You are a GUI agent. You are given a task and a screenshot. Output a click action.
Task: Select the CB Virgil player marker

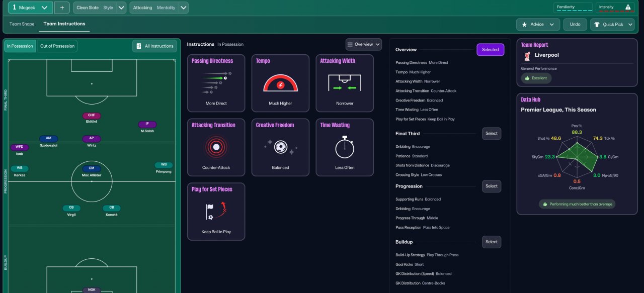click(x=71, y=211)
